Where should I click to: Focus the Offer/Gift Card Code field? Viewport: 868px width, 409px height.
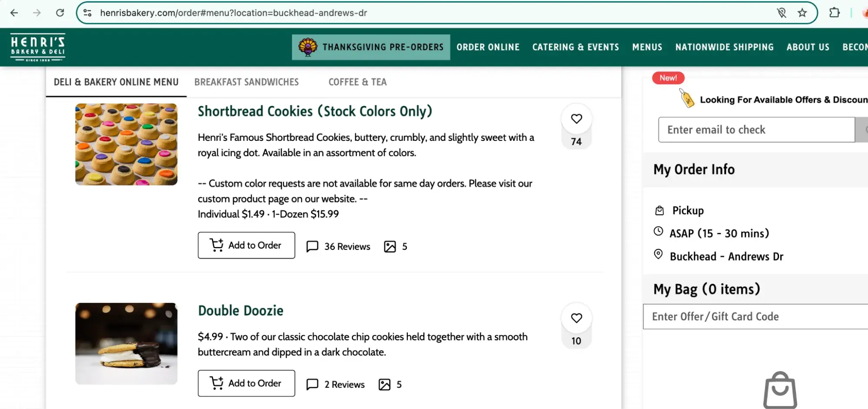[x=756, y=316]
